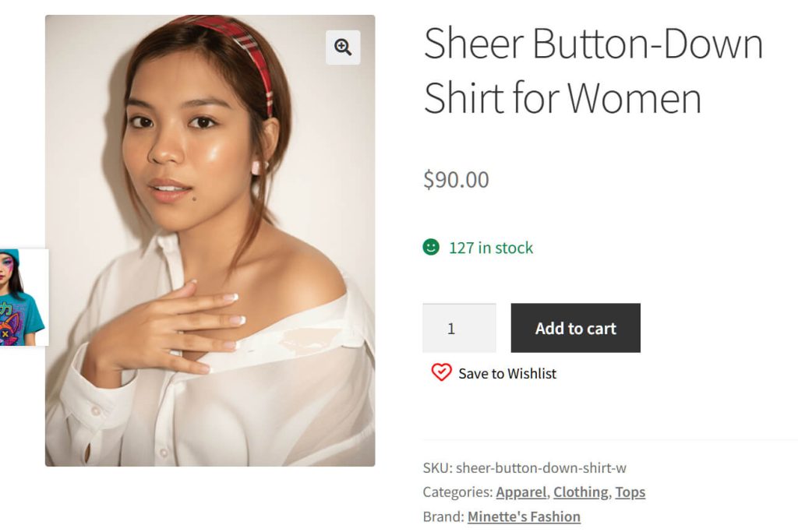Click the green smiley stock icon

pos(431,248)
